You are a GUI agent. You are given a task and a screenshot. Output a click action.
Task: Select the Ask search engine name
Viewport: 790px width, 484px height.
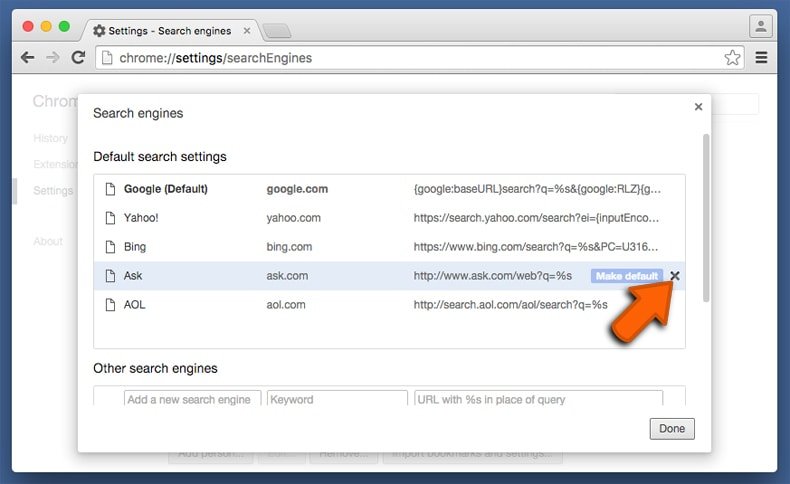click(x=133, y=276)
